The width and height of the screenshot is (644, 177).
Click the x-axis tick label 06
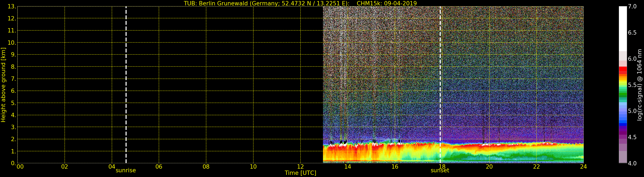159,167
